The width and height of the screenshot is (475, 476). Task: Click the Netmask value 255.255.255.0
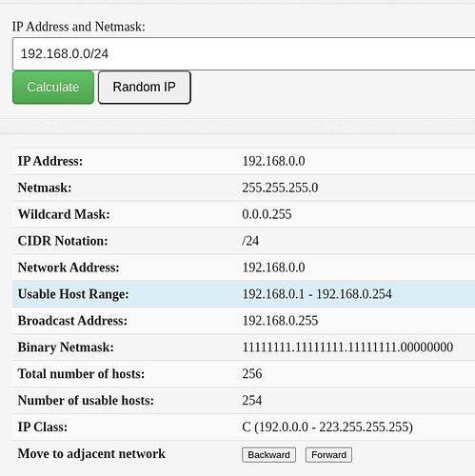(280, 188)
